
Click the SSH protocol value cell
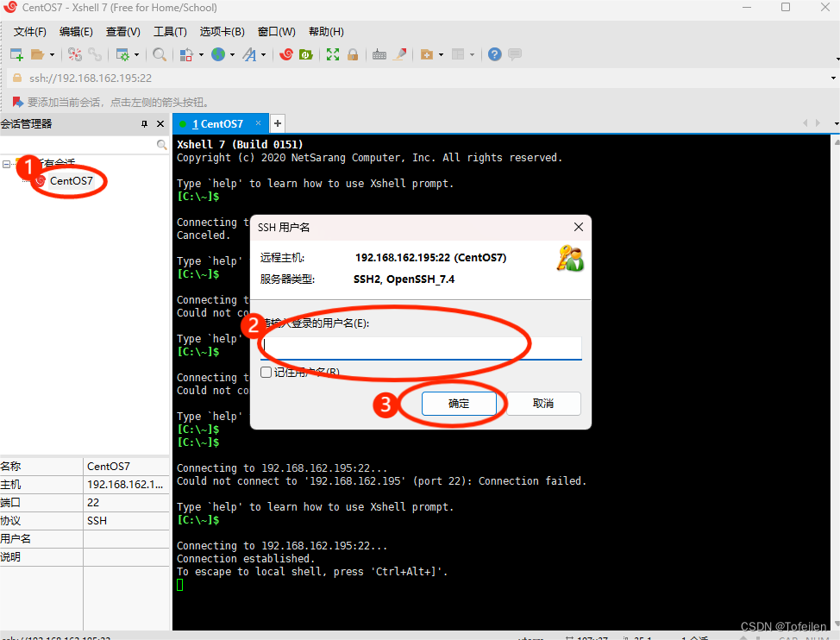(127, 521)
